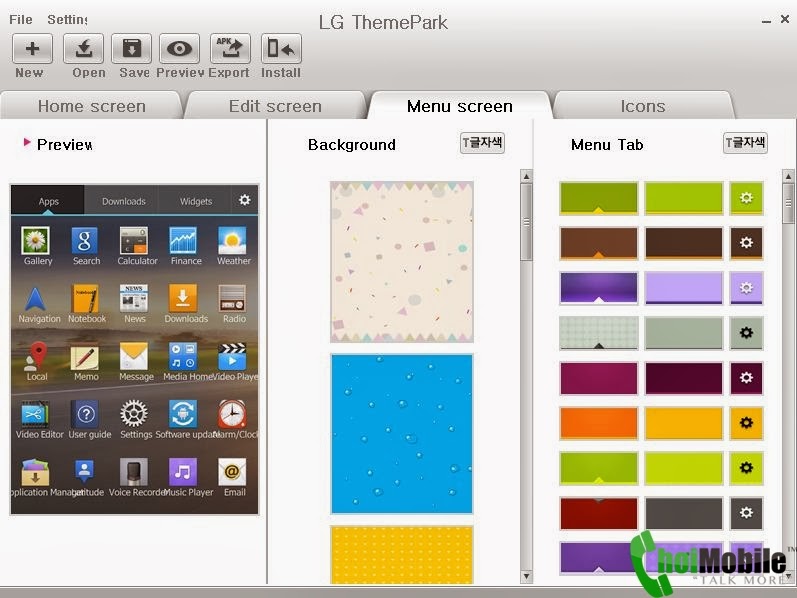The height and width of the screenshot is (598, 797).
Task: Click the maroon gear swatch icon
Action: pos(746,378)
